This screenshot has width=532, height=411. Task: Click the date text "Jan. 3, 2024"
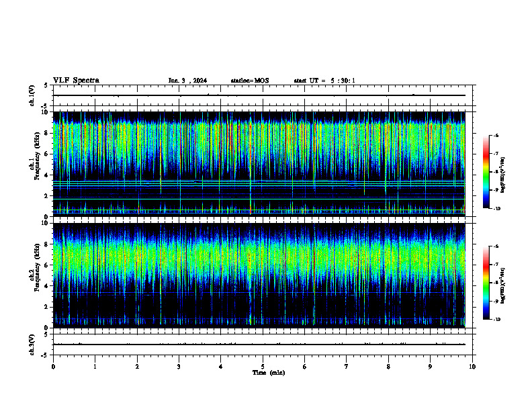(187, 81)
